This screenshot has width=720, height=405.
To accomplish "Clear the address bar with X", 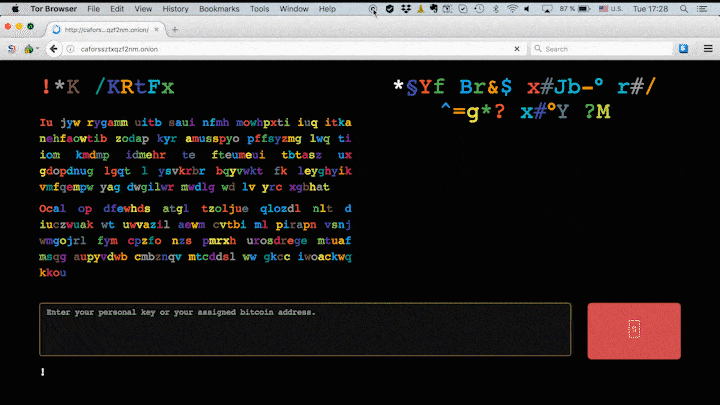I will coord(518,48).
